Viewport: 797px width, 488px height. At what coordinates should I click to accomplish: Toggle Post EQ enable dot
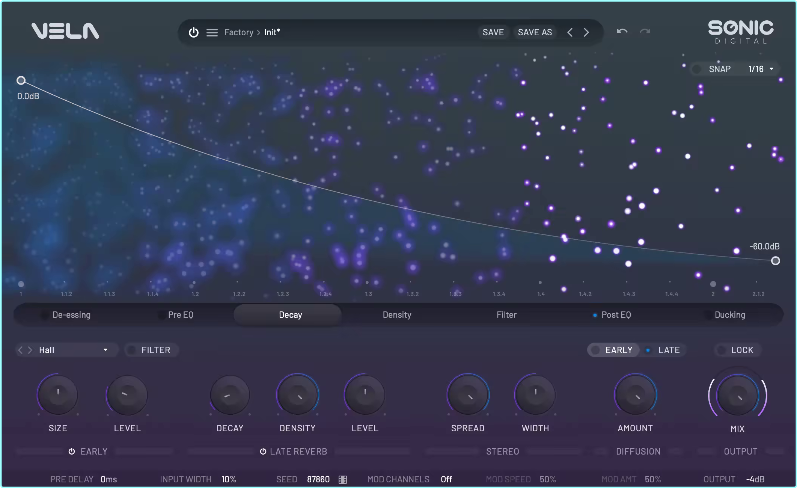pos(595,315)
